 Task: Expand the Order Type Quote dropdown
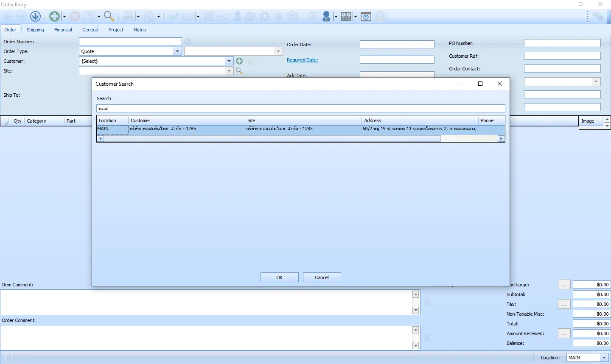(x=177, y=51)
